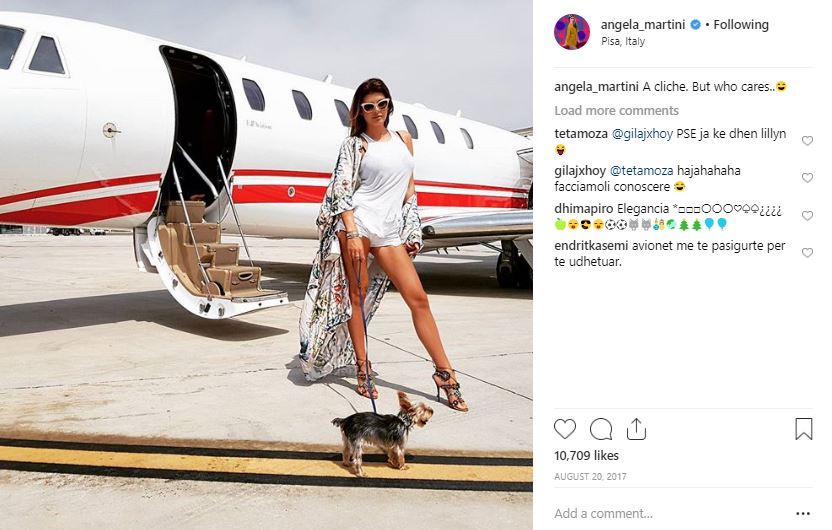
Task: Open angela_martini username in header
Action: click(x=643, y=24)
